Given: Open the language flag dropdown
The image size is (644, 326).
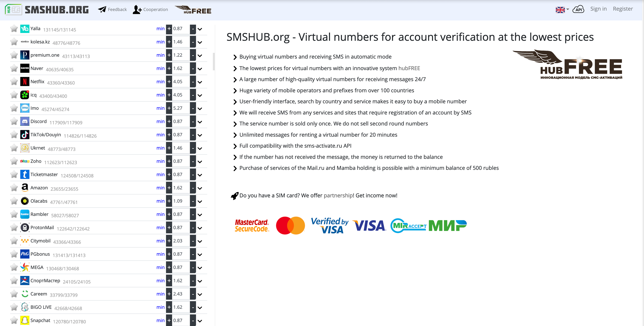Looking at the screenshot, I should (562, 10).
